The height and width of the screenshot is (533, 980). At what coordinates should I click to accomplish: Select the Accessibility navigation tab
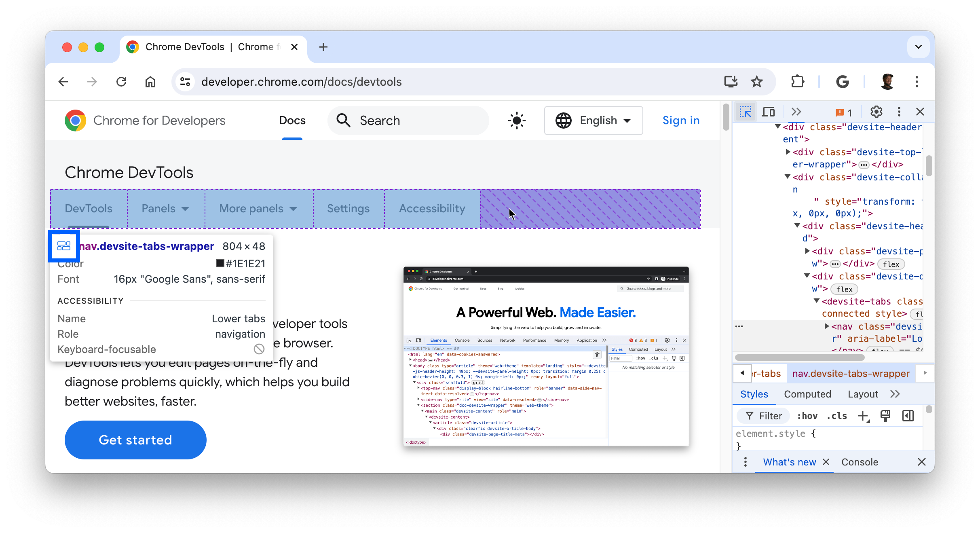click(432, 208)
